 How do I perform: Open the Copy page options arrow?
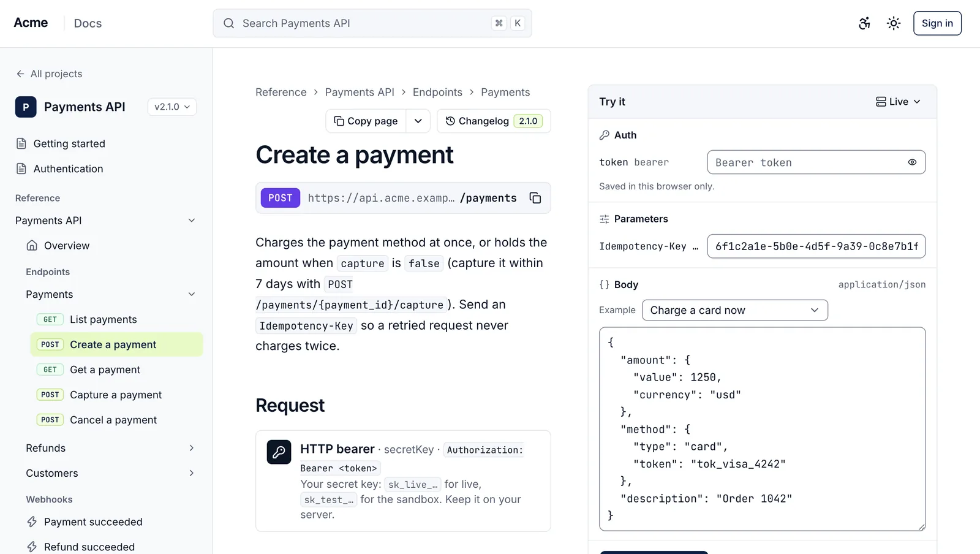(418, 121)
